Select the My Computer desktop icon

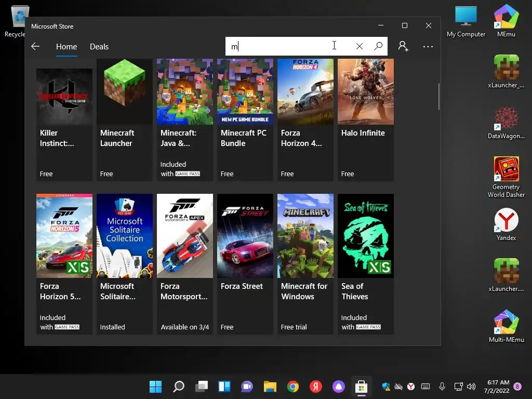pyautogui.click(x=466, y=21)
